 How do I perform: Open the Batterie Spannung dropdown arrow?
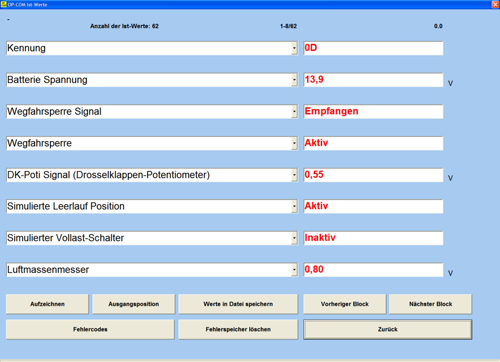294,80
